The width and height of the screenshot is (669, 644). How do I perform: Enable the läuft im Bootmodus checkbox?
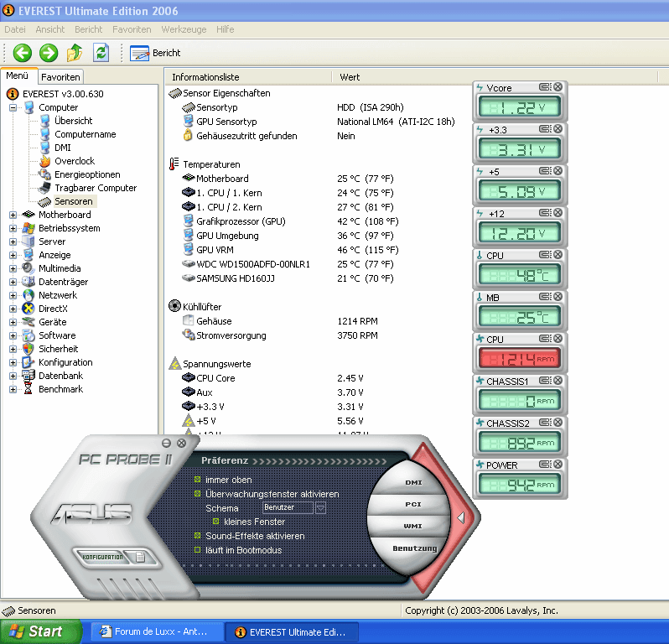(198, 550)
